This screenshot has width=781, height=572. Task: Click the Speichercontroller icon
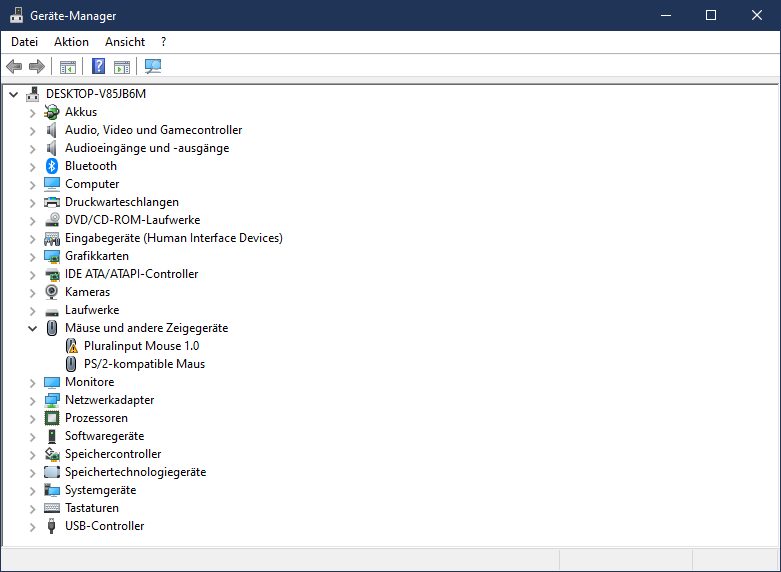point(52,454)
